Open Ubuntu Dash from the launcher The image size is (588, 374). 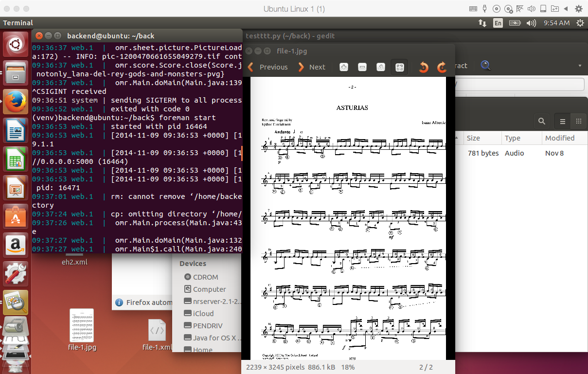click(x=16, y=45)
